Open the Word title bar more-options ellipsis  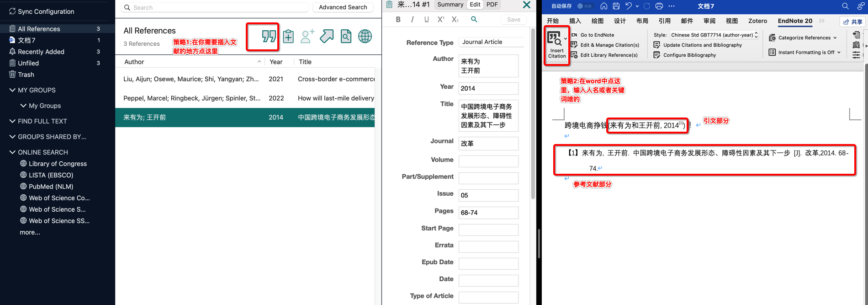672,6
